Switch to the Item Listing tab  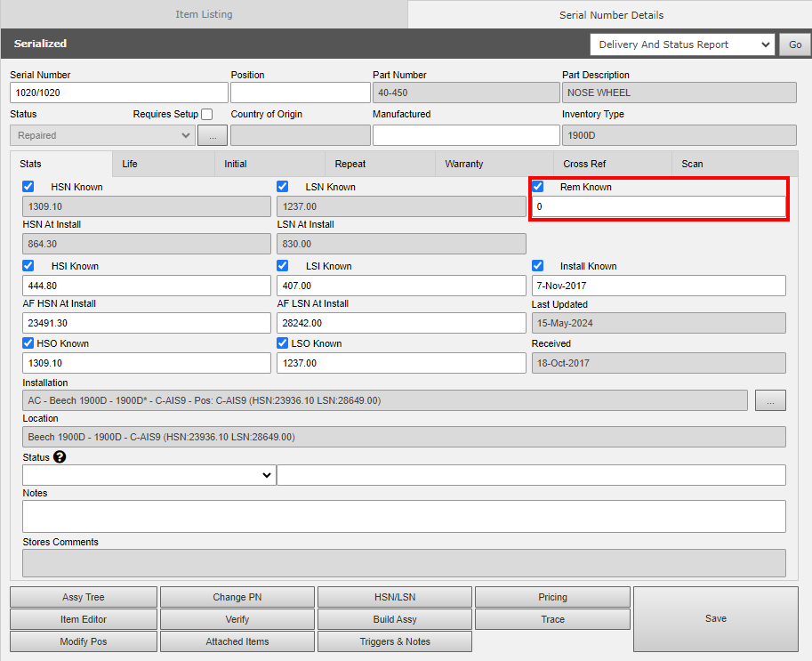(204, 14)
